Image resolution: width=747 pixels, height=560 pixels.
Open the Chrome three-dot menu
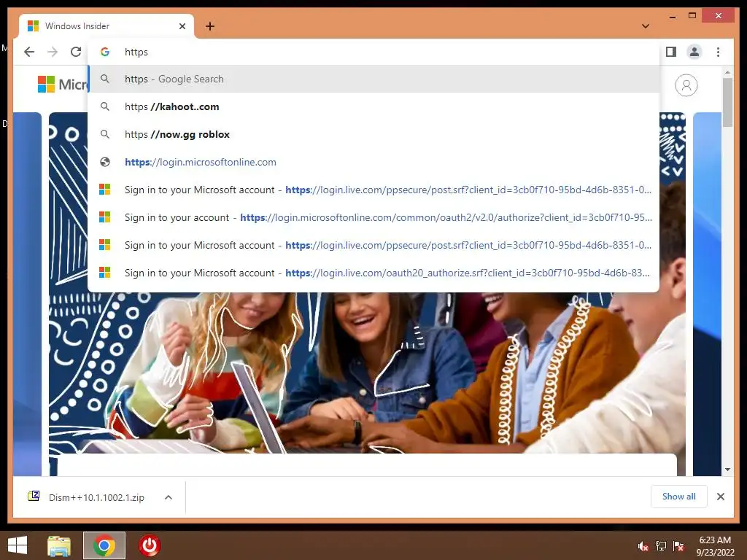click(x=718, y=52)
